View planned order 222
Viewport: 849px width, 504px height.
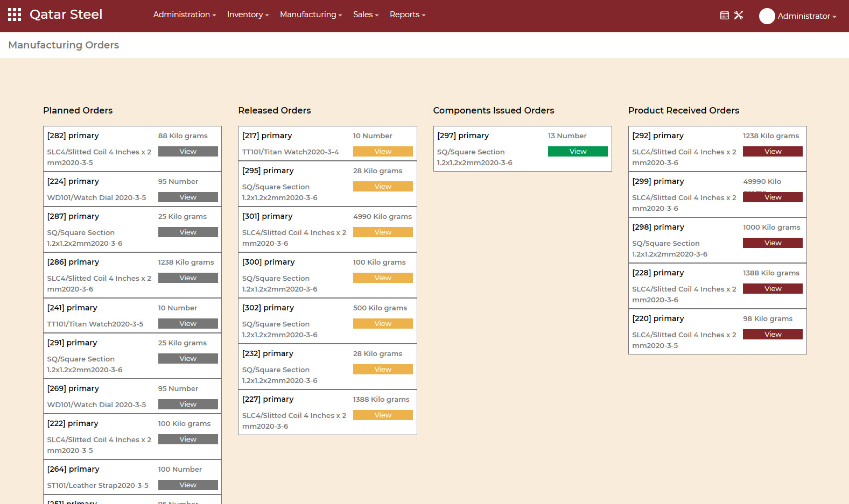point(188,439)
